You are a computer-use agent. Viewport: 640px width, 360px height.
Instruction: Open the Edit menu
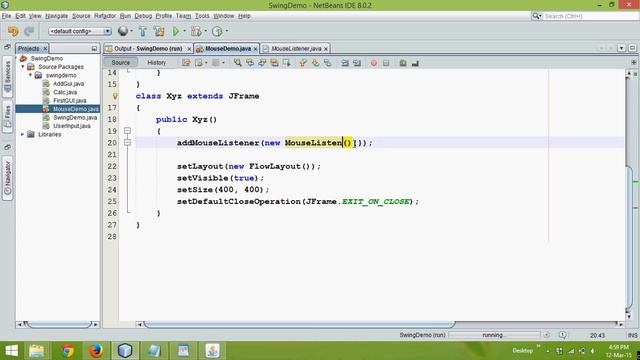[20, 16]
